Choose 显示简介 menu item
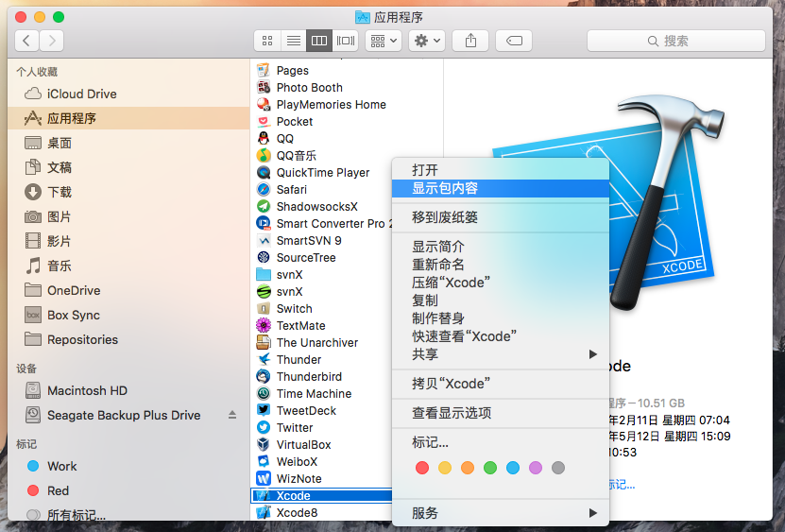Image resolution: width=785 pixels, height=532 pixels. pos(500,247)
